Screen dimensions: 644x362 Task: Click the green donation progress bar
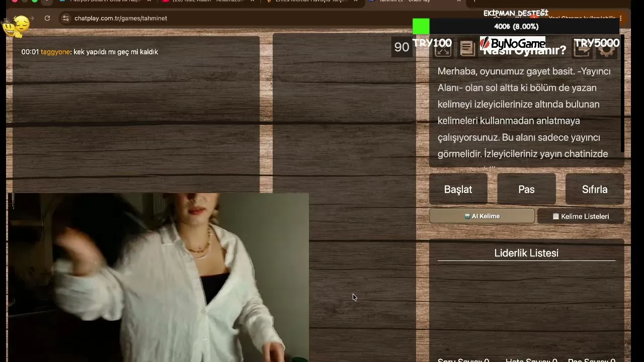tap(421, 27)
